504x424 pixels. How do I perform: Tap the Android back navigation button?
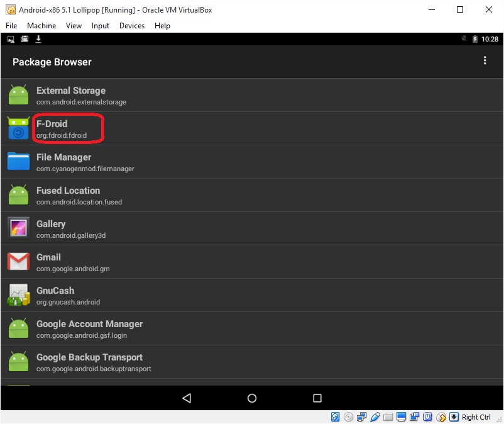coord(187,398)
